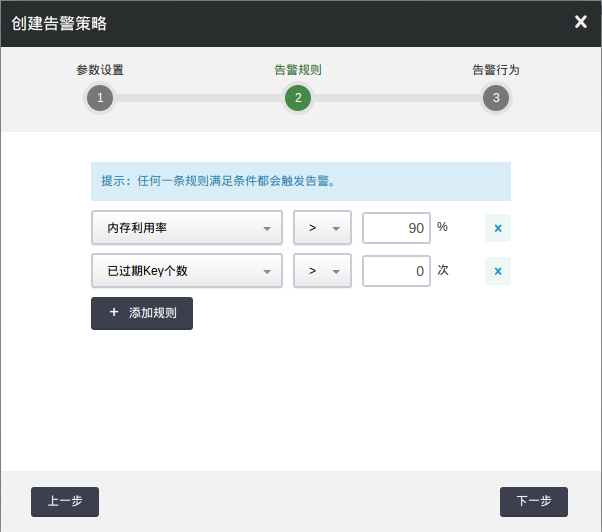Close the 创建告警策略 dialog
This screenshot has width=602, height=532.
[x=581, y=22]
